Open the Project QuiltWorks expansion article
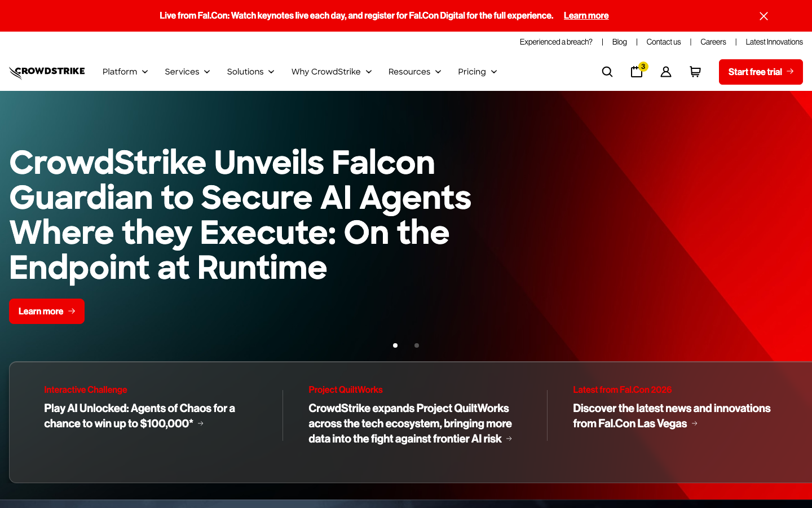Viewport: 812px width, 508px height. point(411,423)
